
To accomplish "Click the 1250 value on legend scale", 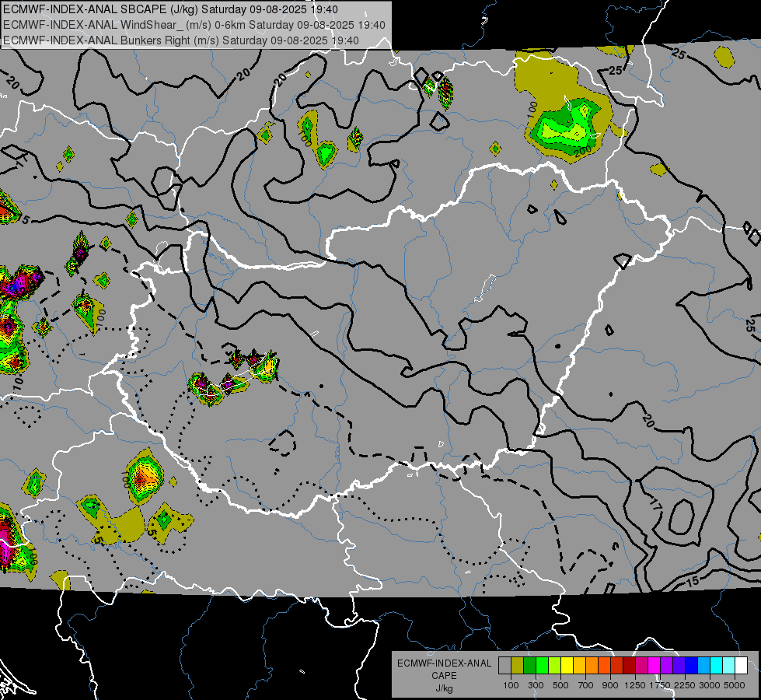I will tap(635, 685).
